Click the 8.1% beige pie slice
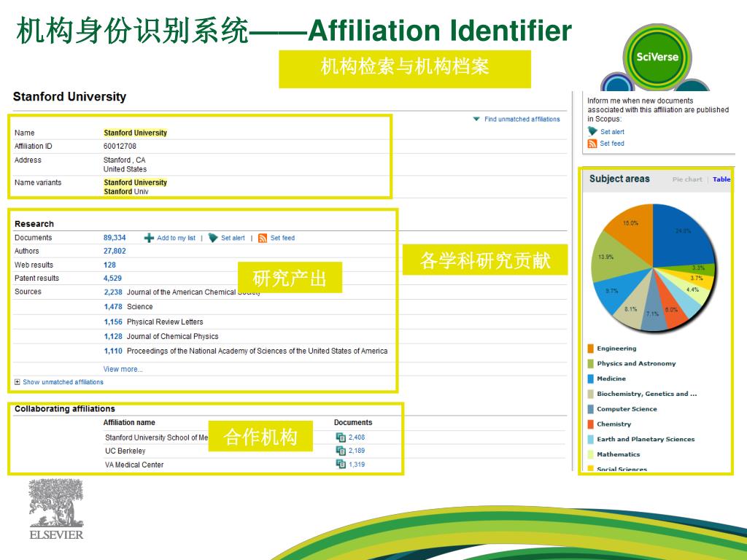This screenshot has width=747, height=560. tap(632, 307)
